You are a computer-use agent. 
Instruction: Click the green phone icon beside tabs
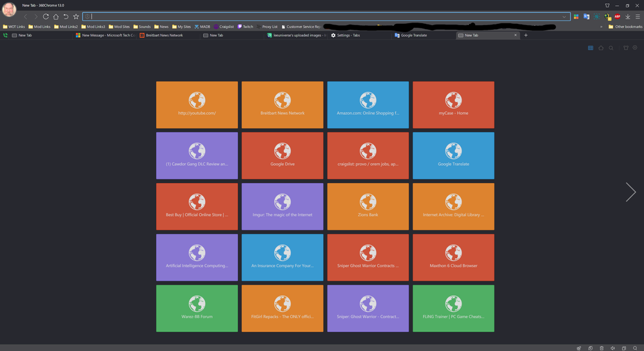(x=5, y=35)
